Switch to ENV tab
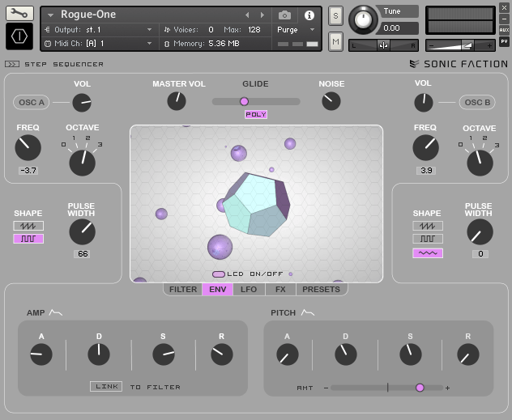The height and width of the screenshot is (420, 512). pyautogui.click(x=217, y=290)
